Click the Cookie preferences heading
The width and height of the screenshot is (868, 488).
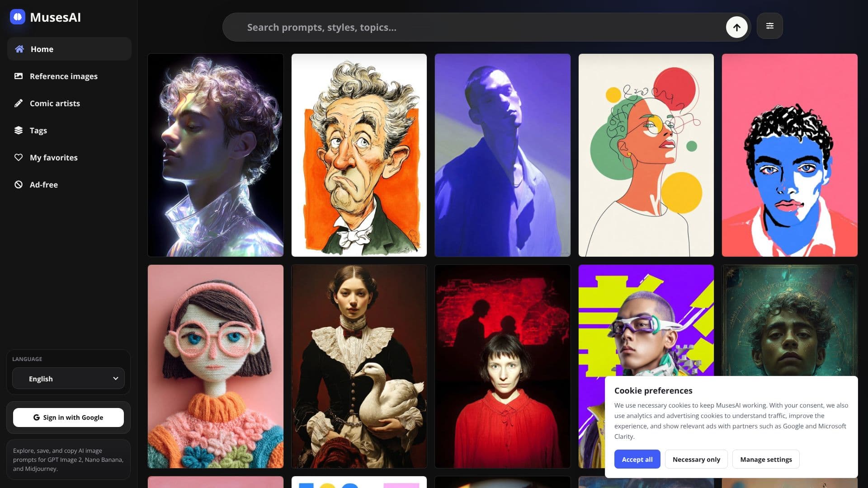[653, 390]
